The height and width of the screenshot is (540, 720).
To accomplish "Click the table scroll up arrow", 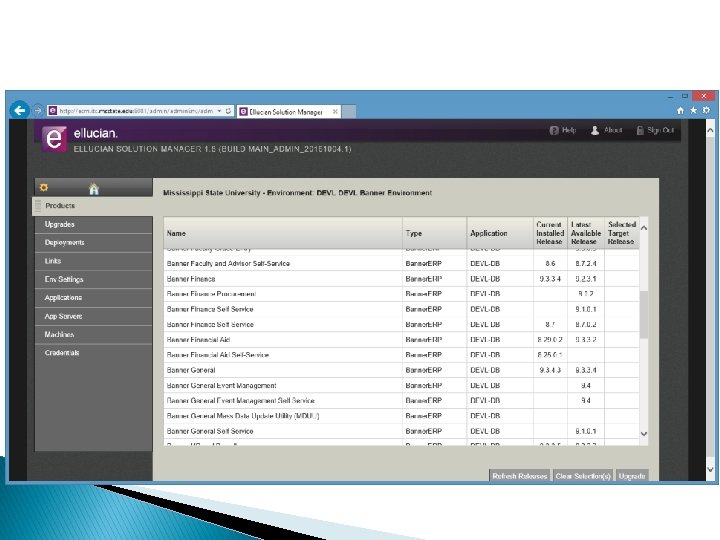I will (x=644, y=228).
